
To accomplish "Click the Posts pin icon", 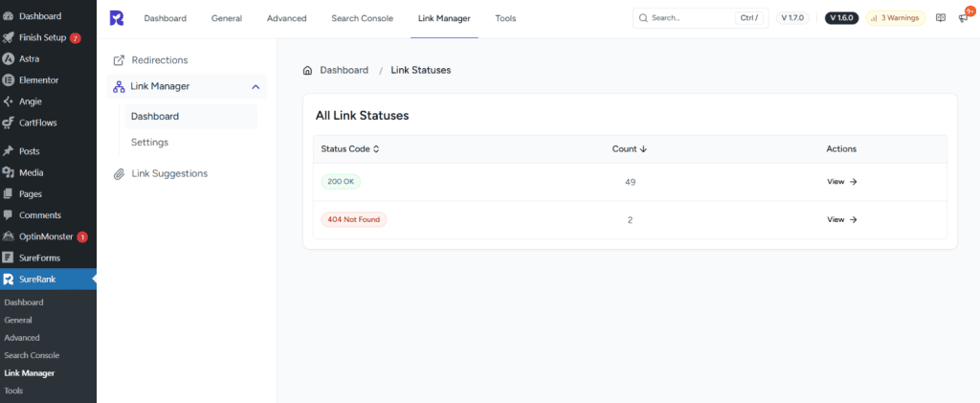I will click(8, 151).
